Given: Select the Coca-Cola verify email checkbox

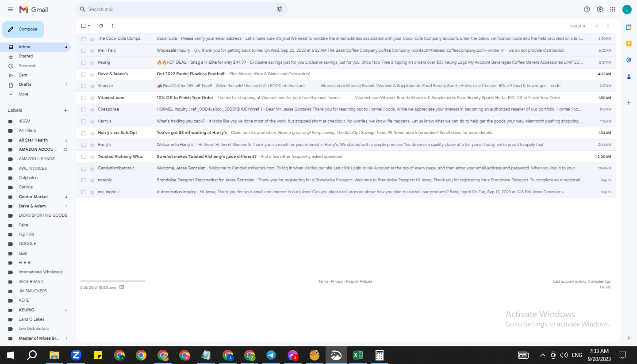Looking at the screenshot, I should click(x=83, y=39).
